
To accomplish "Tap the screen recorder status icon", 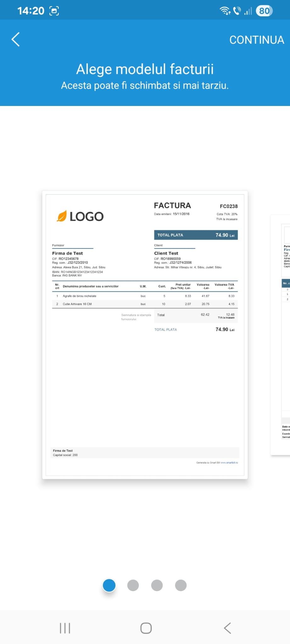I will point(54,11).
